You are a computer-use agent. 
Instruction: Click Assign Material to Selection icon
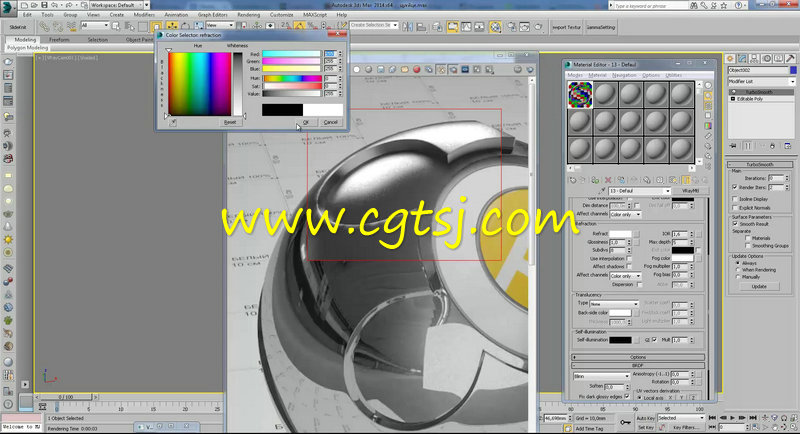595,180
